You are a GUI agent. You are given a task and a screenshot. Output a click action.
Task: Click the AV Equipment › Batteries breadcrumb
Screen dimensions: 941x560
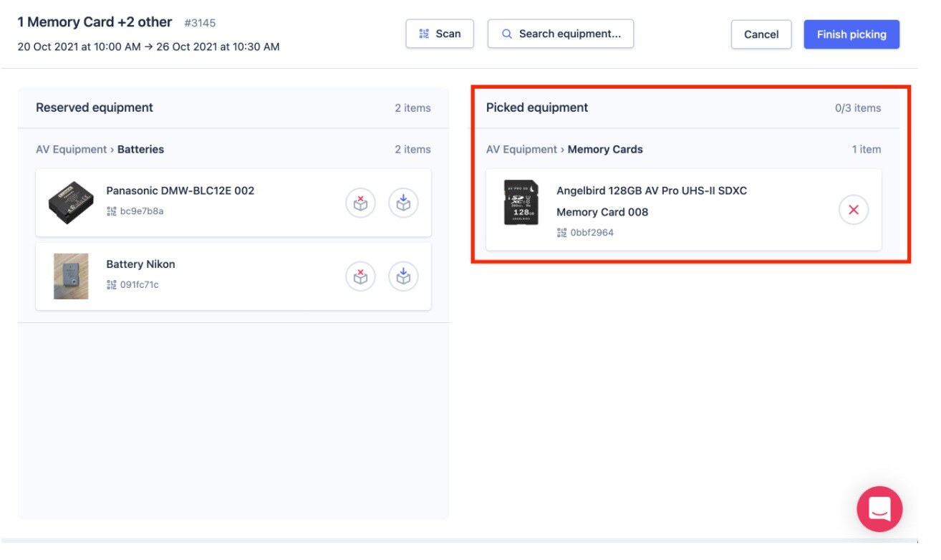pos(100,149)
